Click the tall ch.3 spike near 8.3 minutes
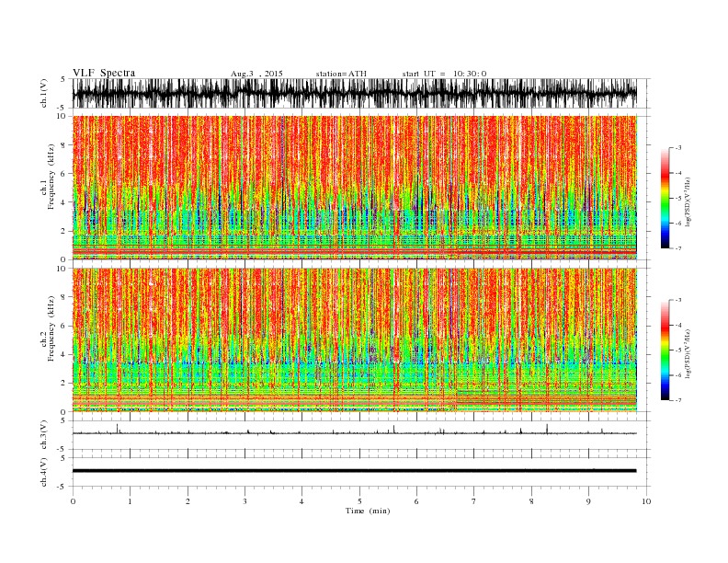This screenshot has height=563, width=728. (548, 429)
